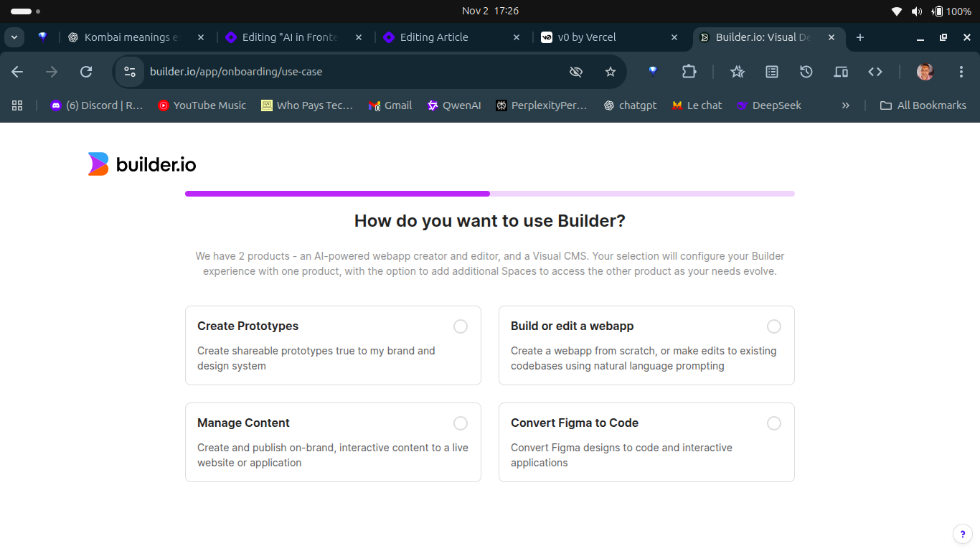The height and width of the screenshot is (551, 980).
Task: Open the All Bookmarks folder
Action: 923,105
